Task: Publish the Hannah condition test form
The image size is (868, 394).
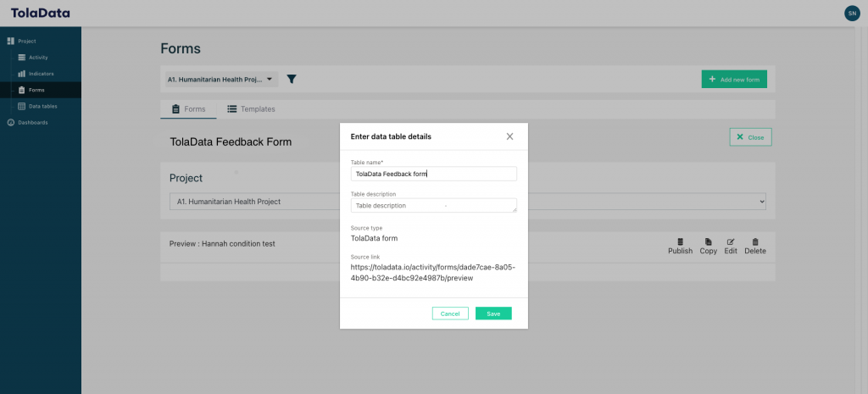Action: pos(681,247)
